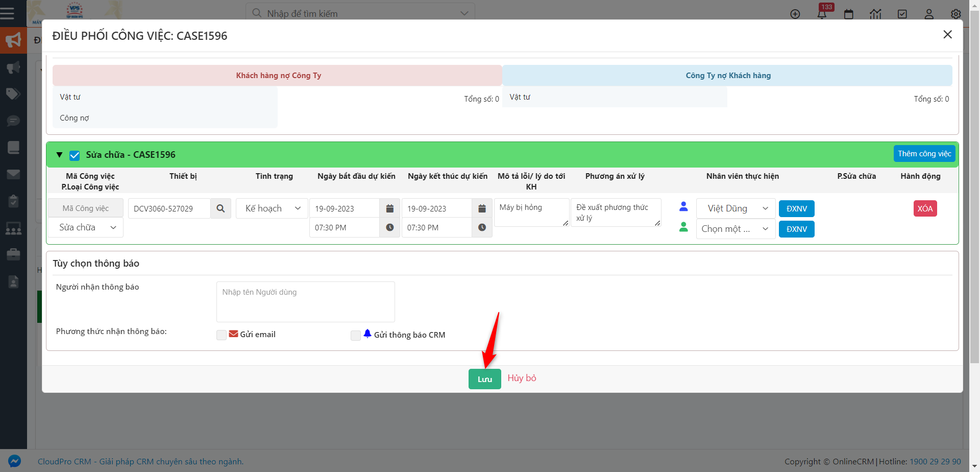Edit the Máy bị hỏng description textarea
Image resolution: width=980 pixels, height=472 pixels.
532,212
